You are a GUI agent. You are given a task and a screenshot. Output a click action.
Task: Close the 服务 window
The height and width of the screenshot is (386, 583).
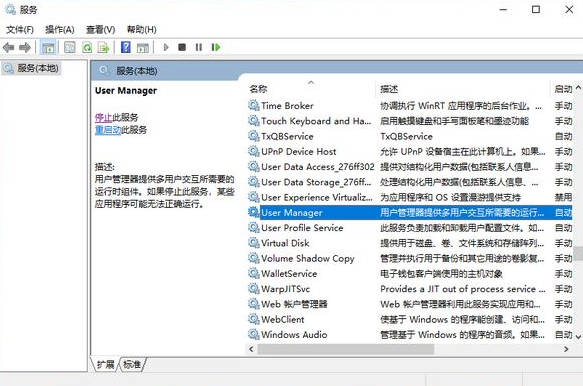pyautogui.click(x=569, y=10)
